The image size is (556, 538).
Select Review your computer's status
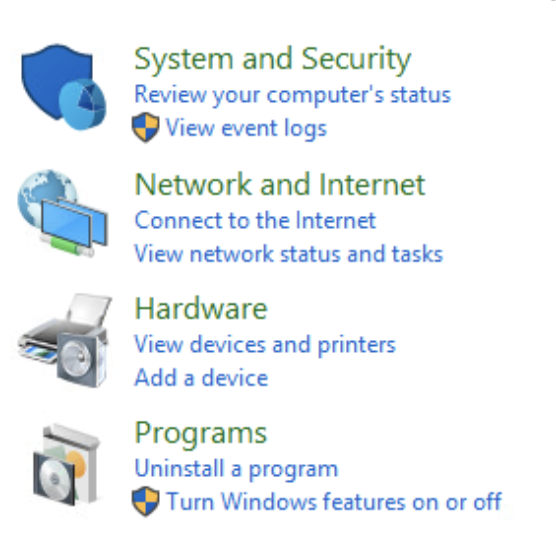pyautogui.click(x=293, y=95)
